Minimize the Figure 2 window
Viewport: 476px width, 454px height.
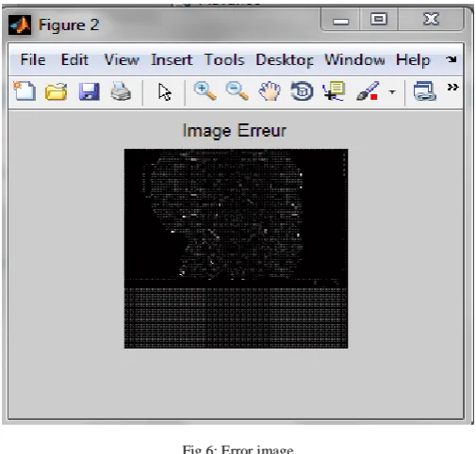tap(340, 21)
